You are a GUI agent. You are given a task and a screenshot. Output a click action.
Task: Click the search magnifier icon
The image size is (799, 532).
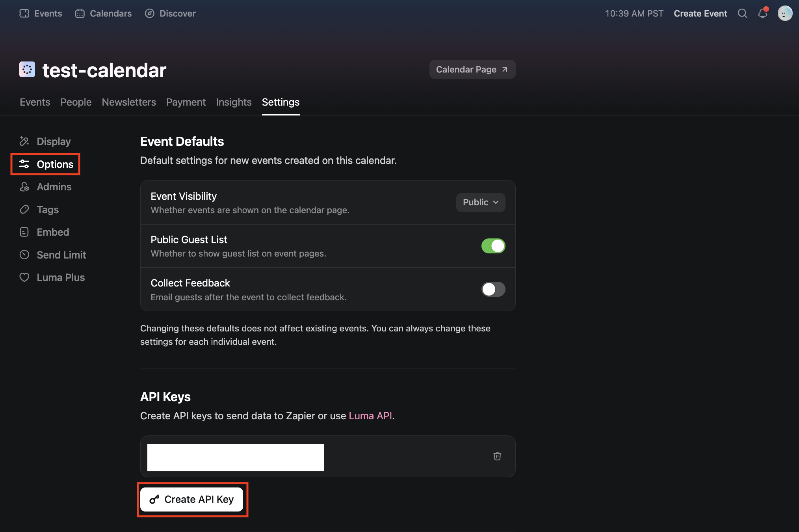point(742,13)
